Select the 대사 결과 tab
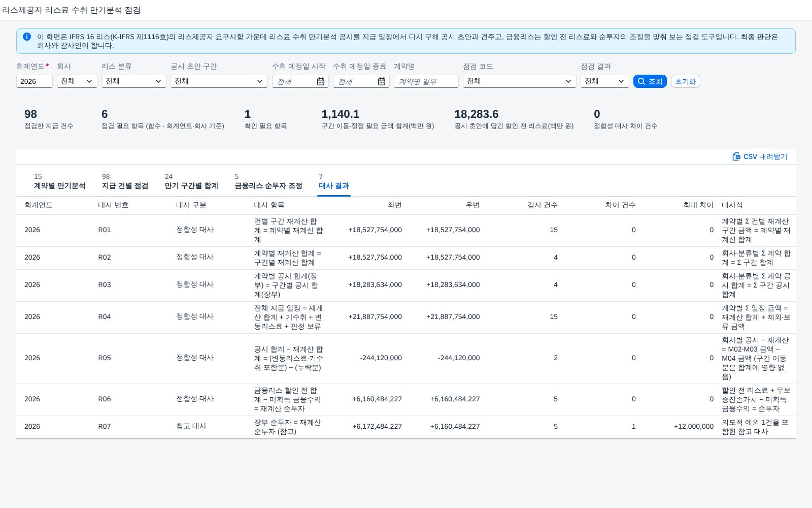Screen dimensions: 812x508 pyautogui.click(x=334, y=181)
